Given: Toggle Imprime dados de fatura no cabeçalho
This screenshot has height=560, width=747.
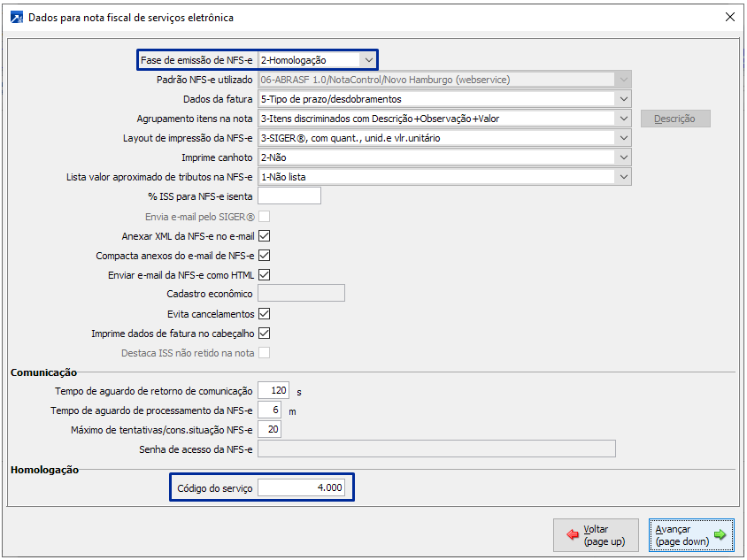Looking at the screenshot, I should pyautogui.click(x=264, y=334).
